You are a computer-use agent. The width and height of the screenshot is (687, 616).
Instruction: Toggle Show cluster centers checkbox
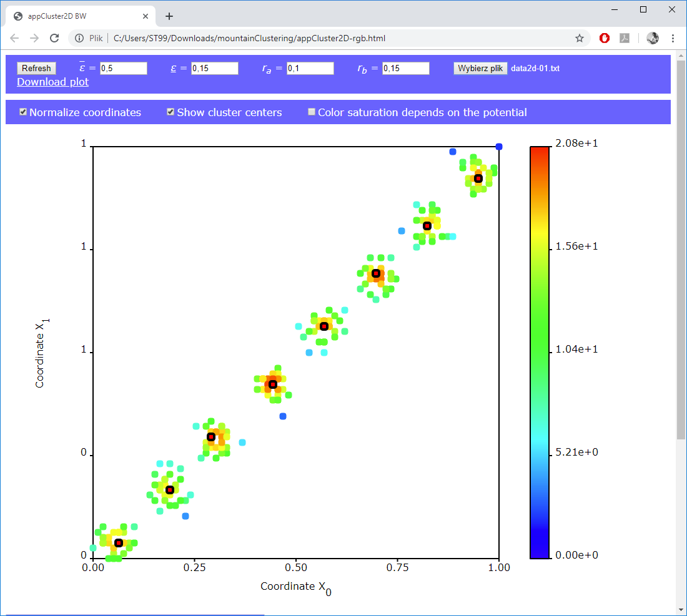(x=171, y=112)
